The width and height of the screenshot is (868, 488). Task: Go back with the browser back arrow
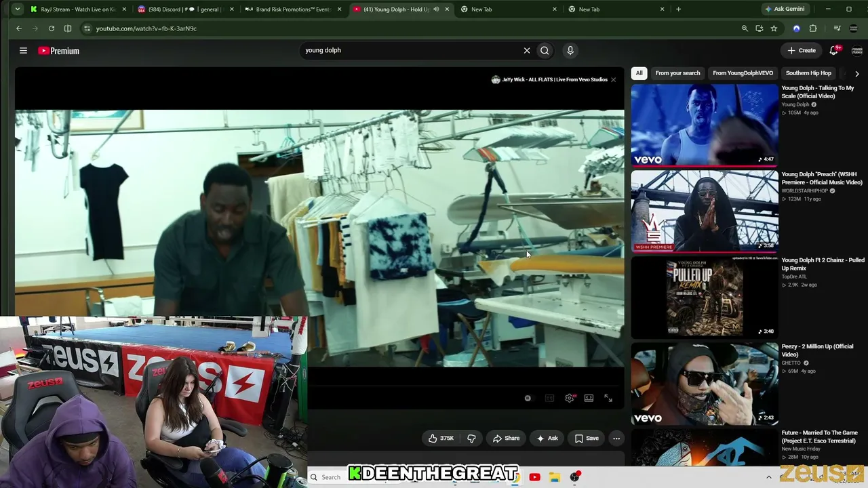click(x=19, y=28)
